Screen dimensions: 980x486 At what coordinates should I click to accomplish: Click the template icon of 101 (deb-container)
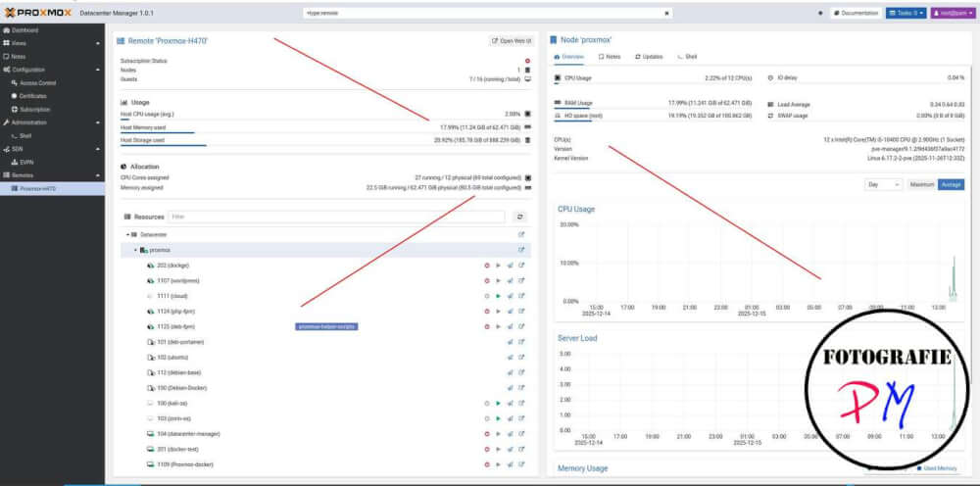150,342
